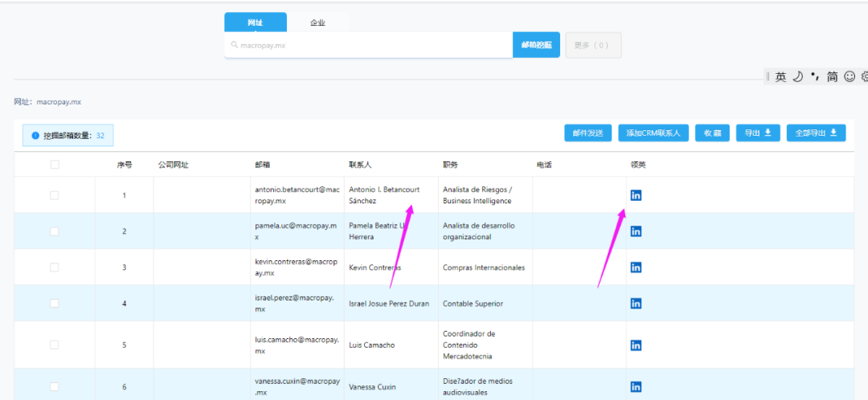Open Pamela Beatriz Herrera's LinkedIn icon
This screenshot has height=400, width=868.
tap(636, 231)
